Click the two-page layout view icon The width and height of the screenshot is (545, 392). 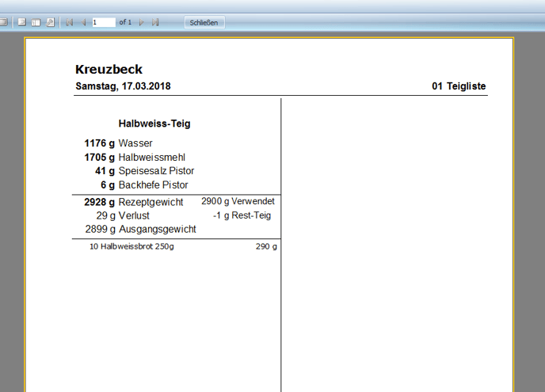point(36,22)
